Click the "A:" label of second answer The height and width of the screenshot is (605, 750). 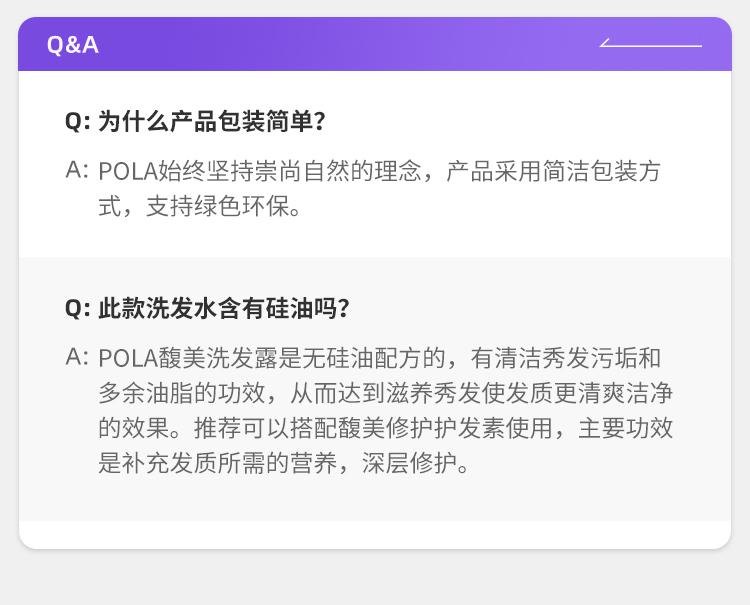77,357
